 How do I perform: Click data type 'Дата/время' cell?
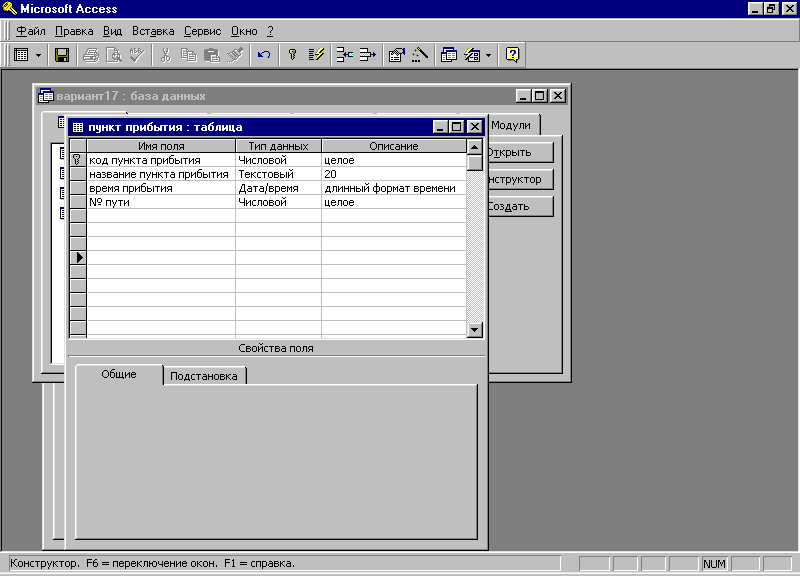pyautogui.click(x=278, y=188)
